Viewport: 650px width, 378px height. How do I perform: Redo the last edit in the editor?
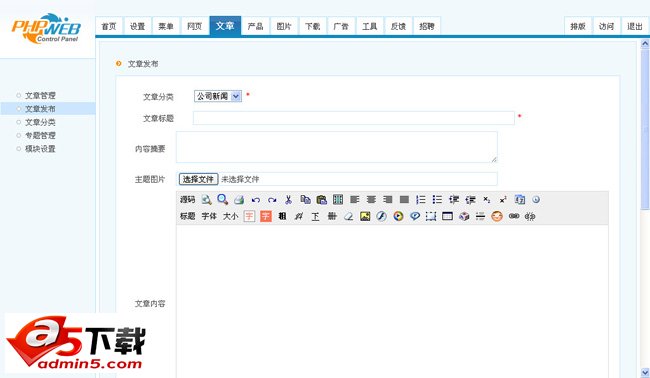coord(272,200)
